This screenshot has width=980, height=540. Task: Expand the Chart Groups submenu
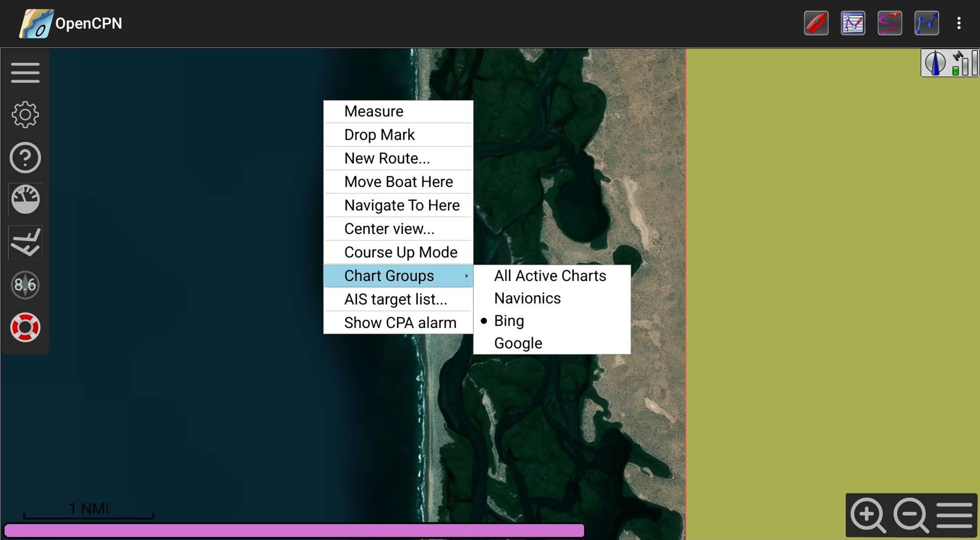pos(389,276)
